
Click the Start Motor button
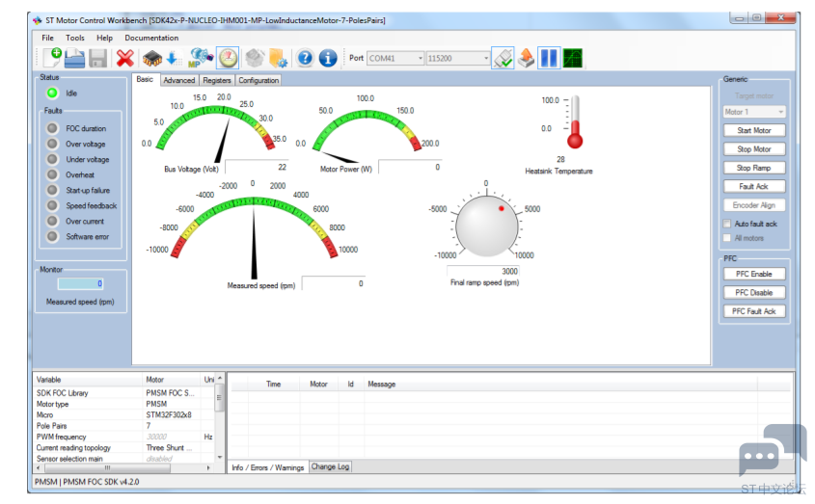coord(754,130)
